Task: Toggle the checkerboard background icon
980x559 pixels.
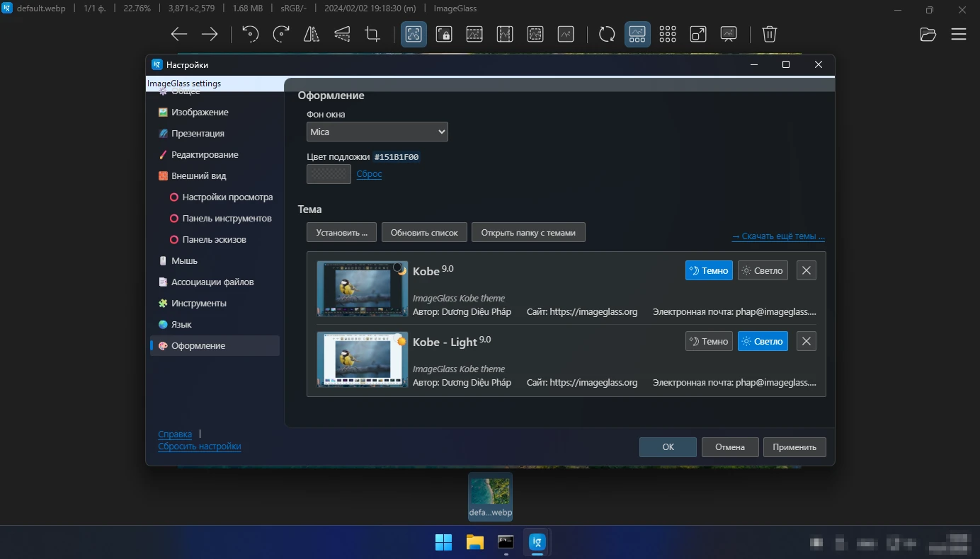Action: (668, 34)
